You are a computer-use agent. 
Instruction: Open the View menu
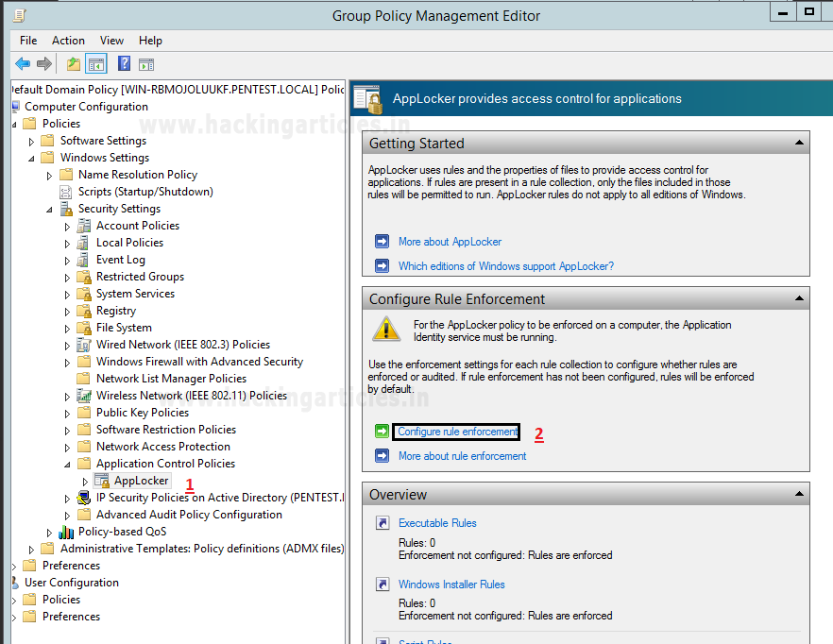[x=111, y=41]
